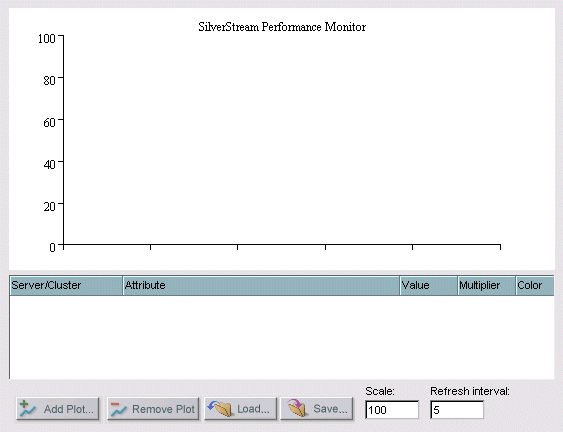Sort by the Attribute column header
The image size is (563, 432).
261,285
